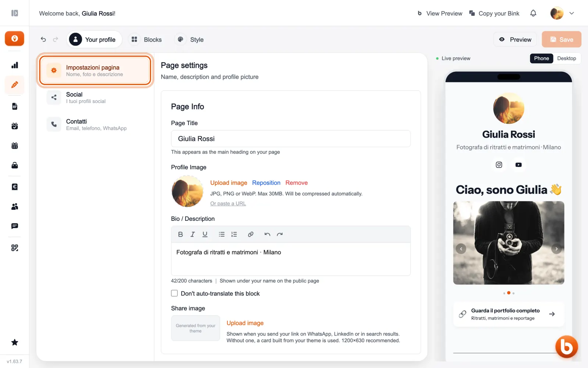Click the YouTube icon in the live preview
This screenshot has width=588, height=368.
pos(519,165)
